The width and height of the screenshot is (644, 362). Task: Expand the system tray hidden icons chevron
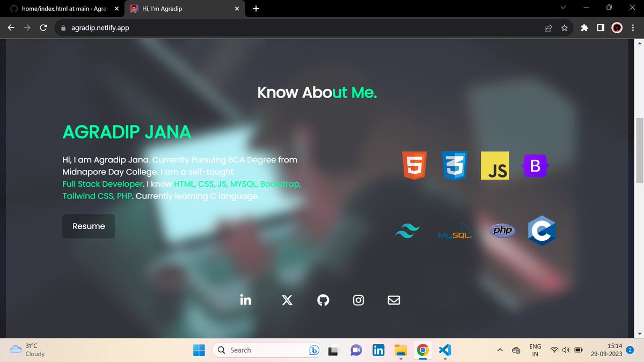[x=500, y=350]
